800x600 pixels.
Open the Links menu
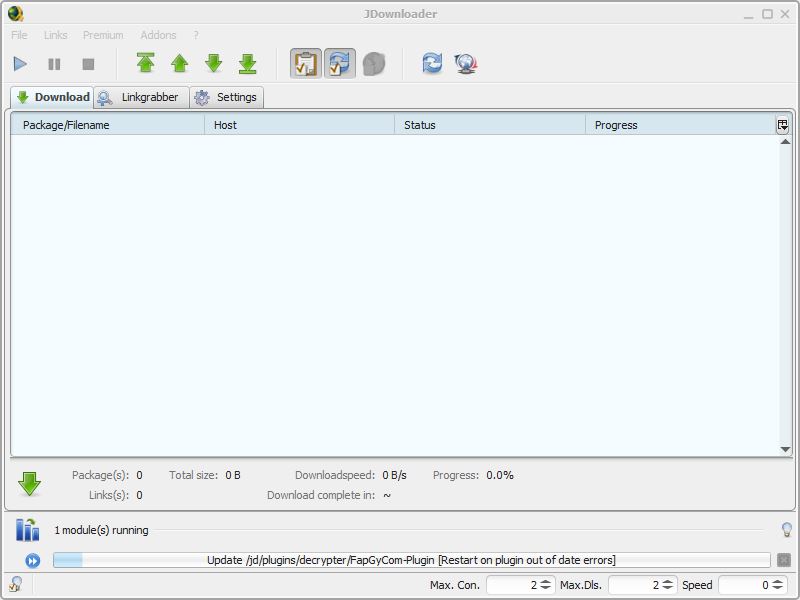click(x=56, y=35)
